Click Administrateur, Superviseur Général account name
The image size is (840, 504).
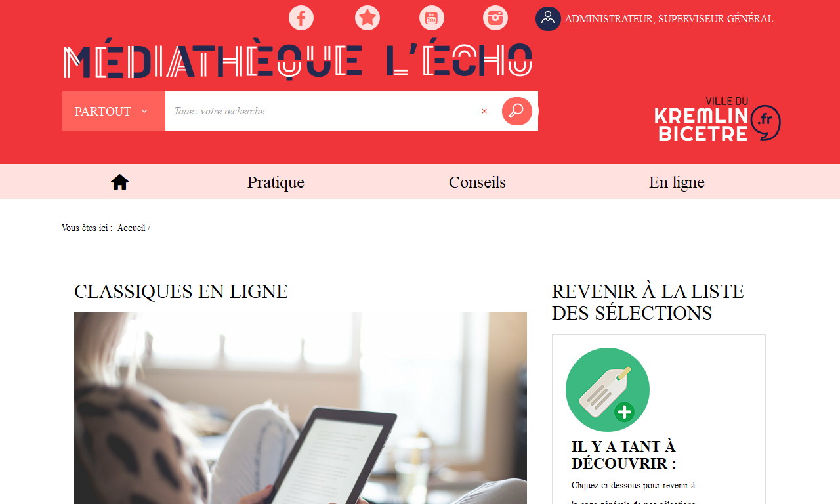point(669,19)
